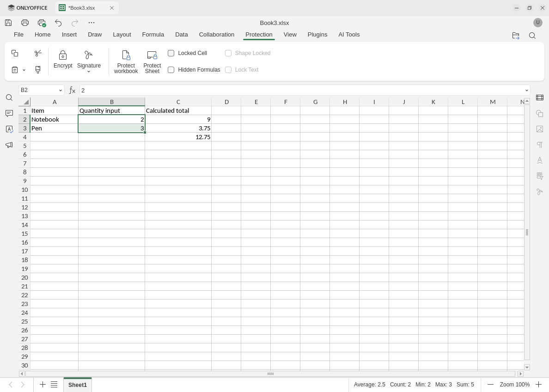Click the Cut scissors icon
The height and width of the screenshot is (392, 549).
point(38,53)
